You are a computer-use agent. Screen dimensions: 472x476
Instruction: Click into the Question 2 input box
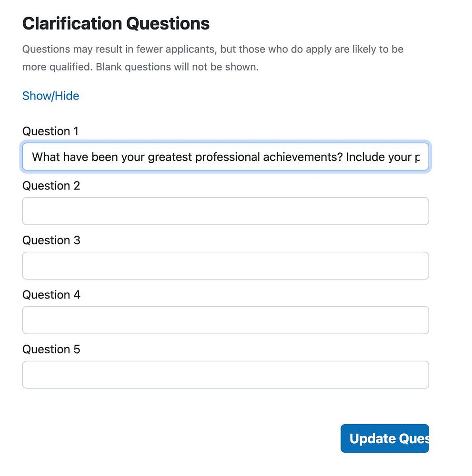coord(225,211)
